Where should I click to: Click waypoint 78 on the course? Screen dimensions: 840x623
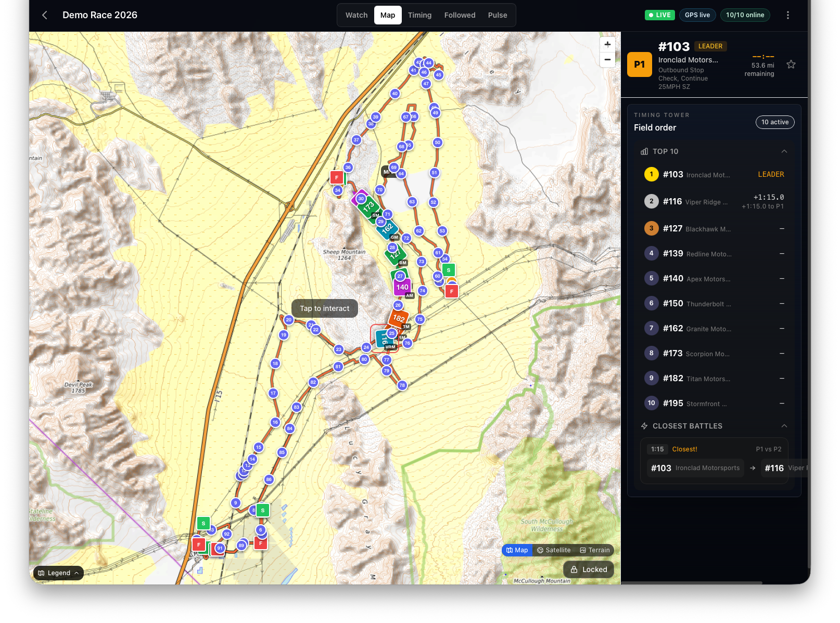(x=402, y=385)
